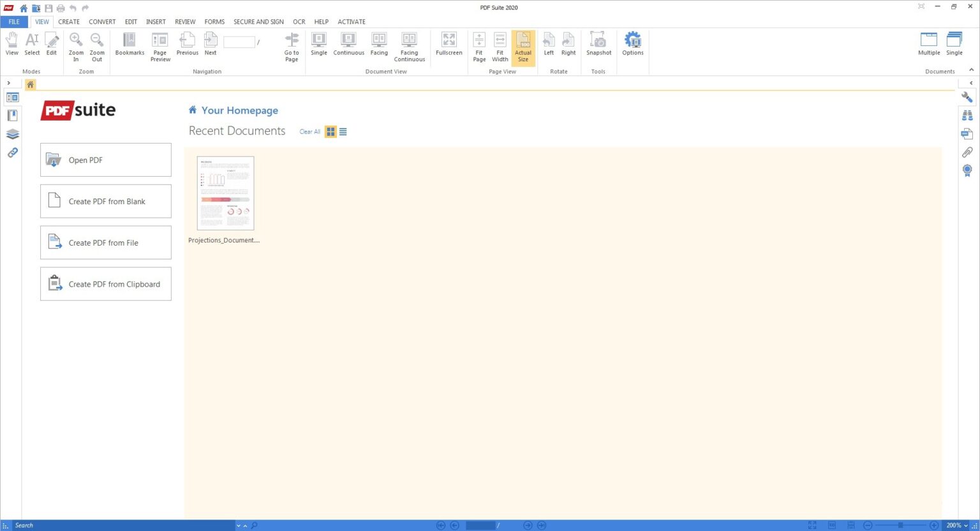Viewport: 980px width, 531px height.
Task: Select the search binoculars icon on the right
Action: tap(967, 115)
